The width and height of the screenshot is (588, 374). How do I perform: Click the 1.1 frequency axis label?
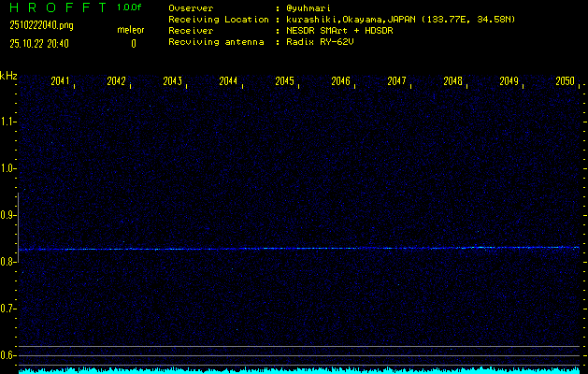(x=8, y=122)
